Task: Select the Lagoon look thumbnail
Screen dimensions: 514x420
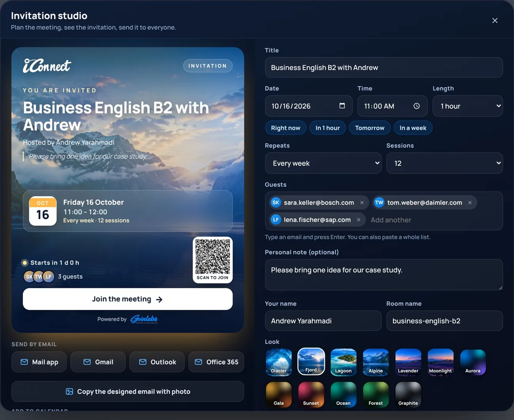Action: 343,362
